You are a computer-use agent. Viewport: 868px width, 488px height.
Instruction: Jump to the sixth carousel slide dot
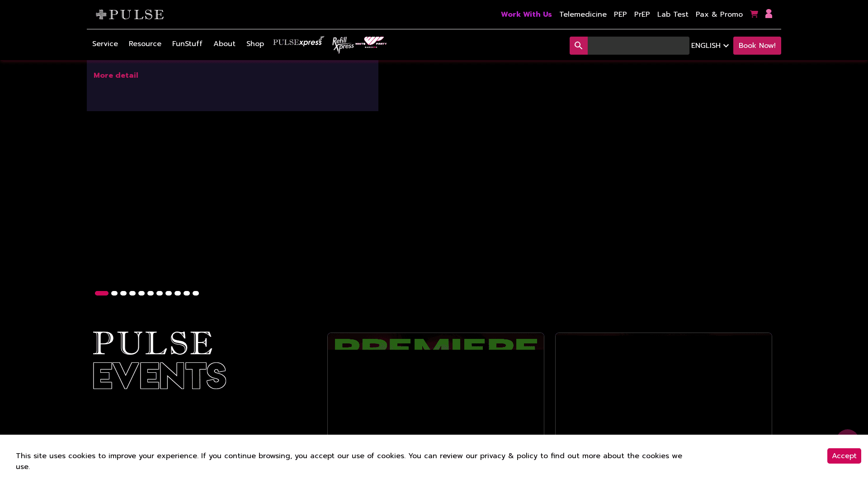151,293
